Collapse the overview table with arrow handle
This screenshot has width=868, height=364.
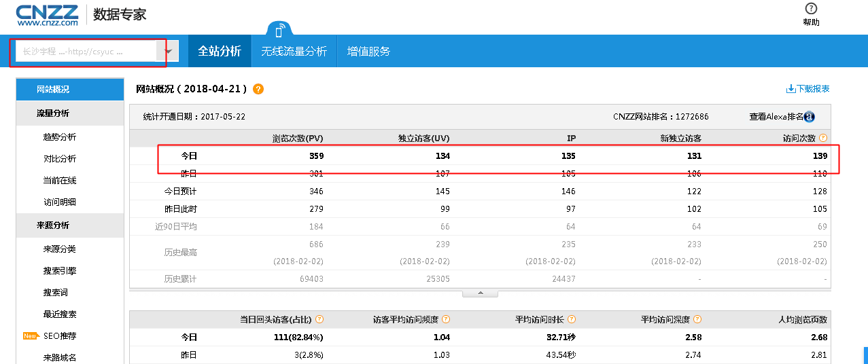480,293
